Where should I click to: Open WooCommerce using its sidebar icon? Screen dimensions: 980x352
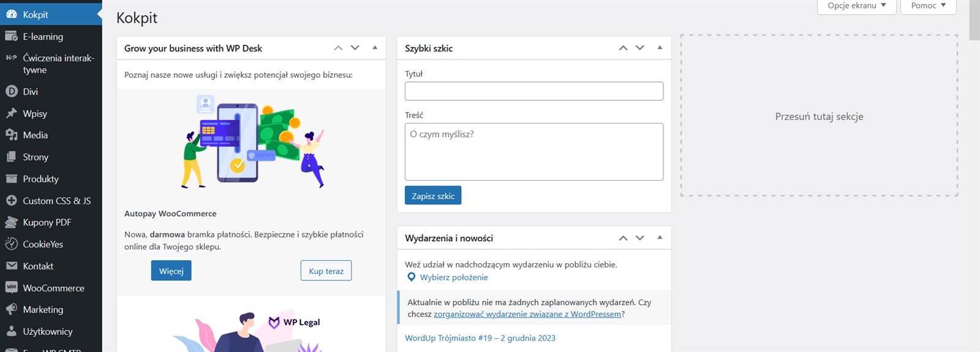[x=11, y=288]
